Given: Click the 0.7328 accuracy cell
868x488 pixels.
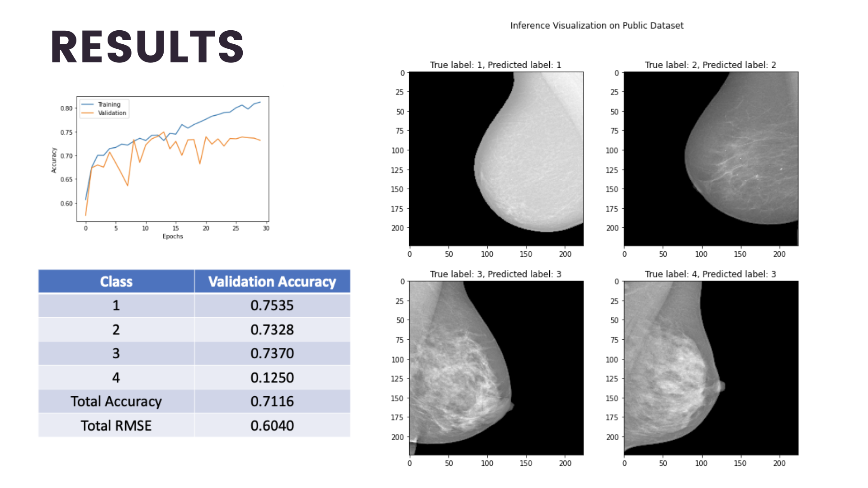Looking at the screenshot, I should pos(272,329).
